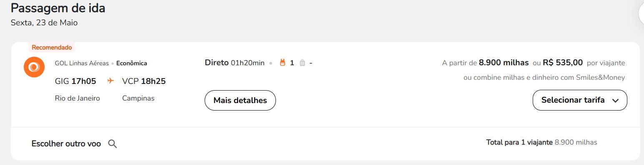Open Mais detalhes for the flight
644x165 pixels.
(x=240, y=100)
